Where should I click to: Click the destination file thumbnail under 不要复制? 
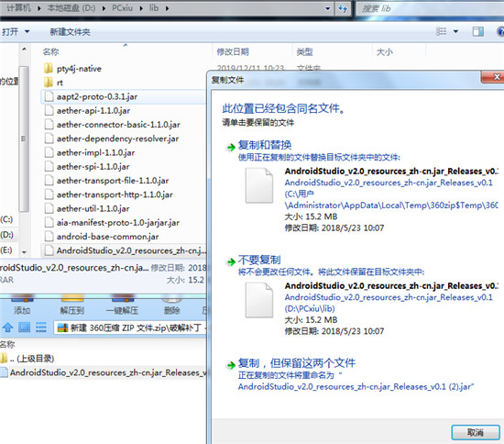[x=259, y=300]
